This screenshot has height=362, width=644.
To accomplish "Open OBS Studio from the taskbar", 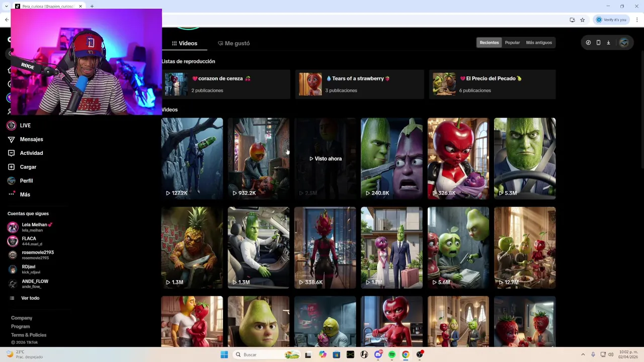I will pos(420,354).
